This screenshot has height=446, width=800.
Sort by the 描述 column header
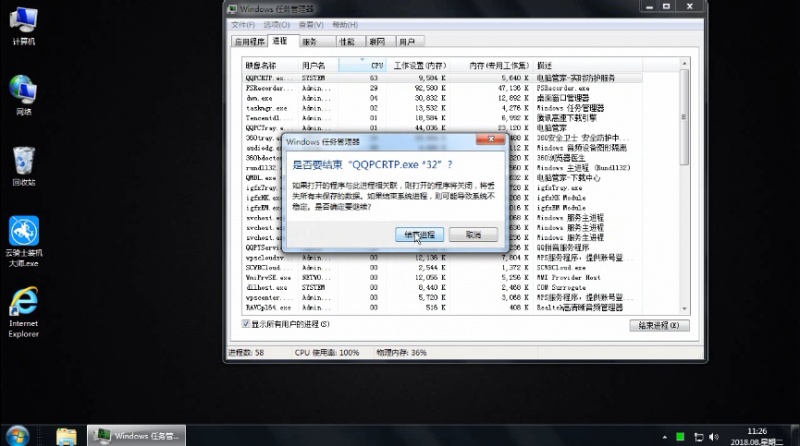588,65
